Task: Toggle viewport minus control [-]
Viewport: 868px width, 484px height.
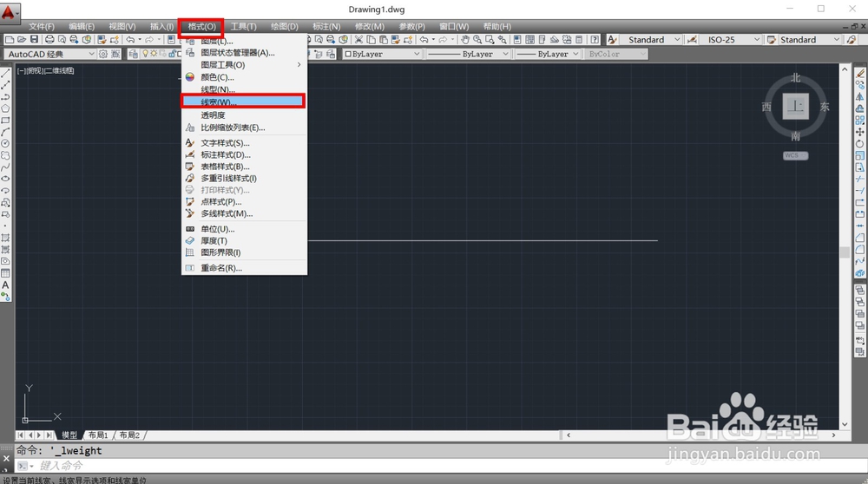Action: click(21, 71)
